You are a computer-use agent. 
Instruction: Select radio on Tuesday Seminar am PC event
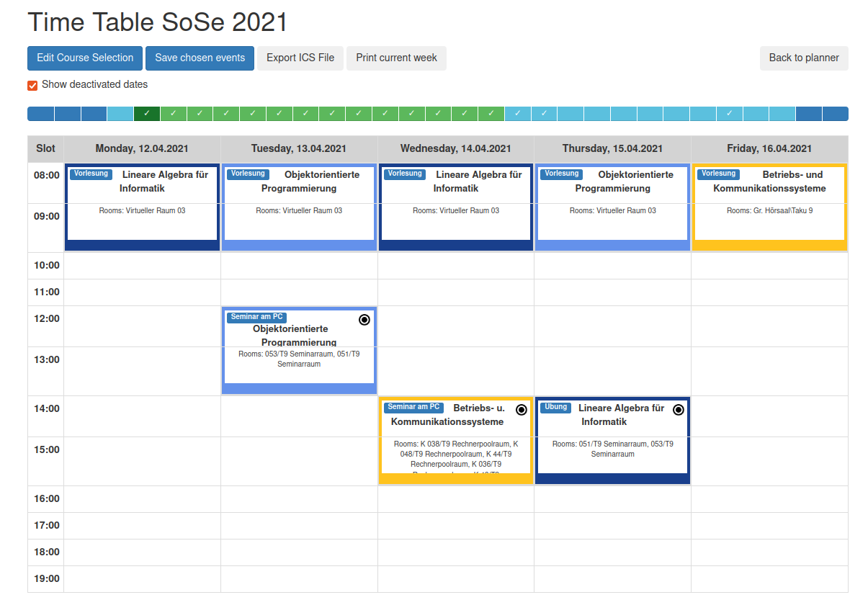tap(364, 320)
